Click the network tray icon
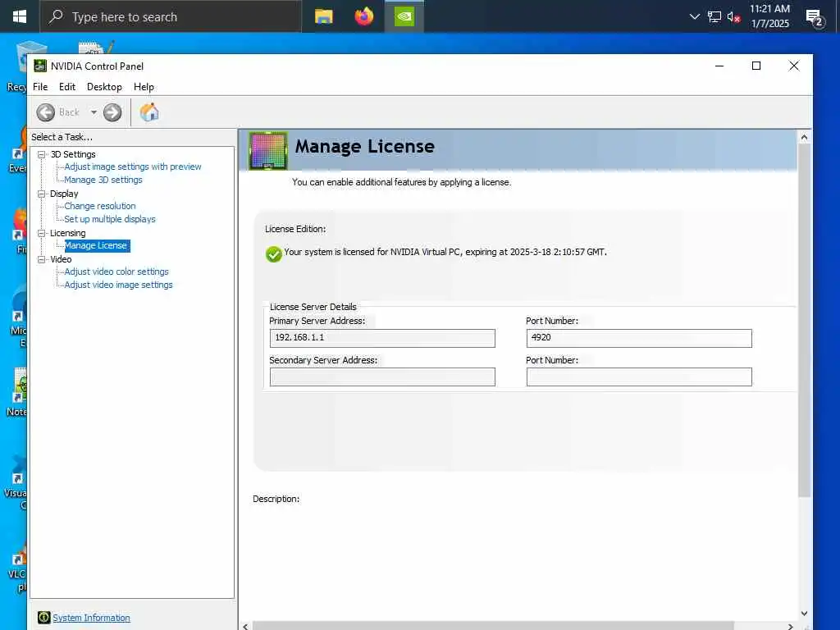This screenshot has height=630, width=840. (x=714, y=16)
